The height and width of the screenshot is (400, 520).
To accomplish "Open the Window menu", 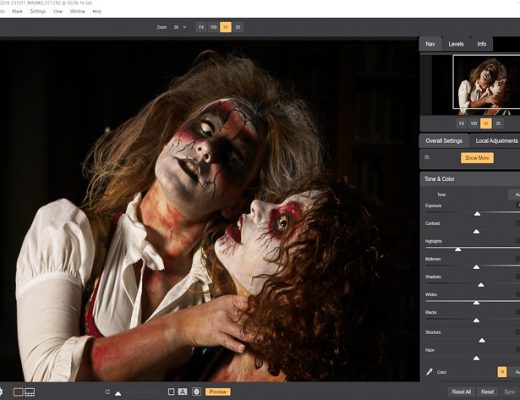I will 77,11.
